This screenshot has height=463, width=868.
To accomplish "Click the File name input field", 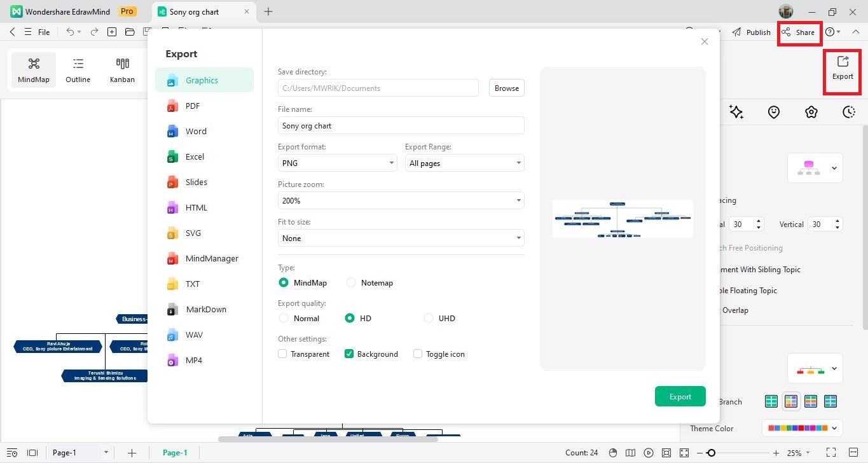I will 401,125.
